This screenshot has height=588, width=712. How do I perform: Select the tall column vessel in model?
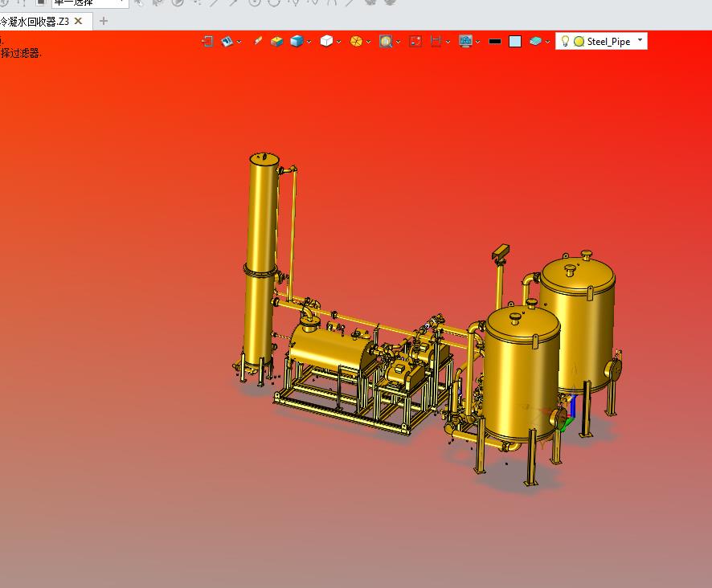(261, 263)
